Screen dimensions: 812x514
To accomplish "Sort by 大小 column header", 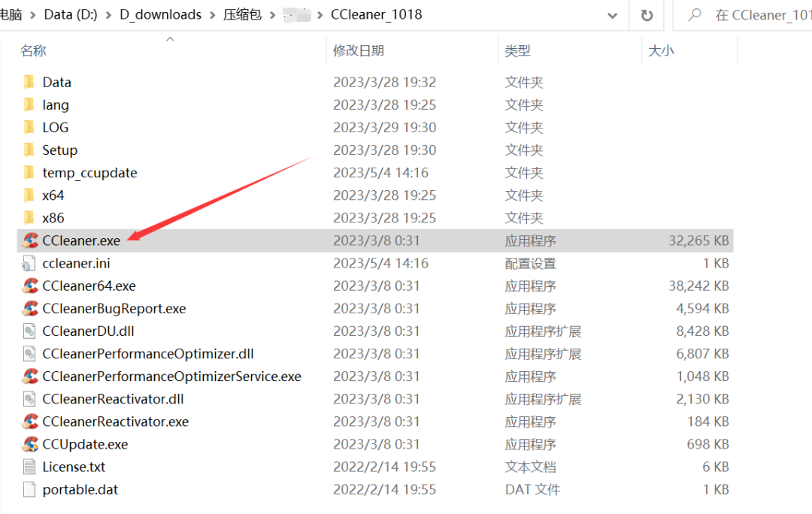I will tap(661, 51).
